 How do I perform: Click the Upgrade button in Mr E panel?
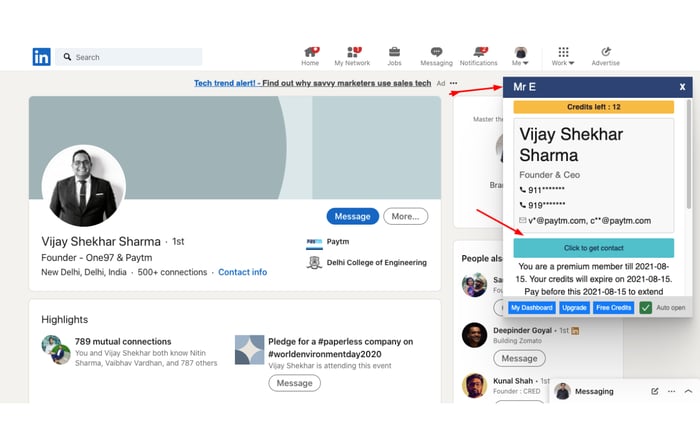pos(574,308)
